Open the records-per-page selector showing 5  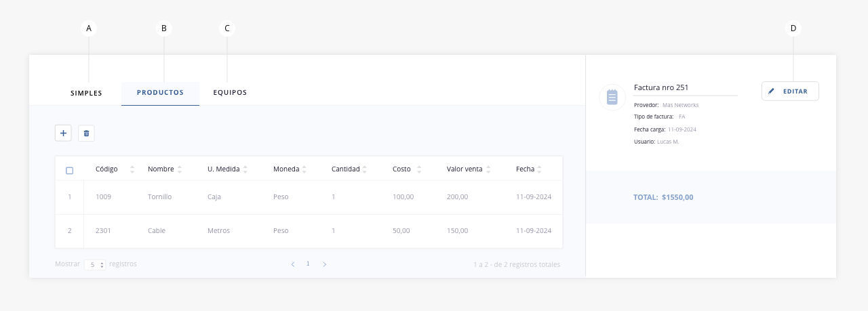coord(95,264)
